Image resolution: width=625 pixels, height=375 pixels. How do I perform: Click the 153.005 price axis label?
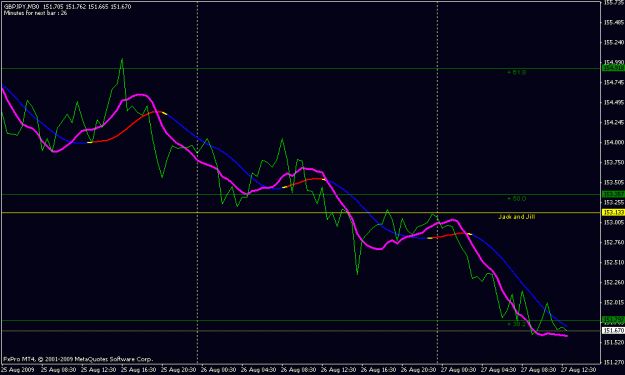[x=614, y=222]
